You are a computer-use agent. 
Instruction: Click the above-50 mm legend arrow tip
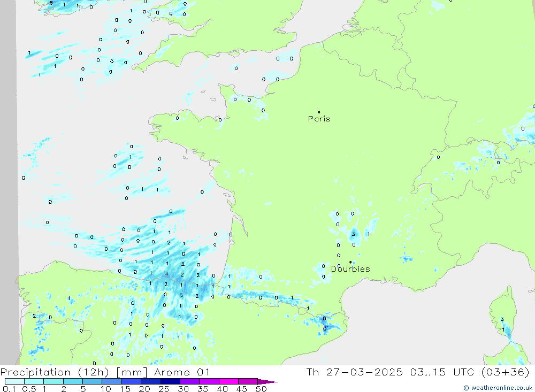point(267,382)
